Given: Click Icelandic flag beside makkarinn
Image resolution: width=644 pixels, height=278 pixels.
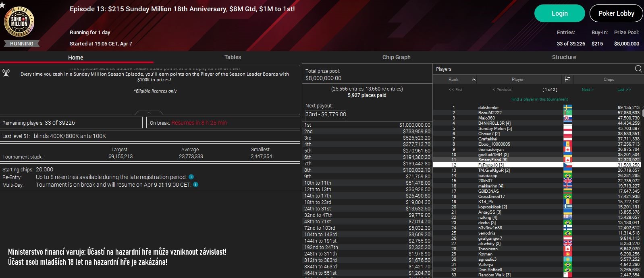Looking at the screenshot, I should pos(567,186).
